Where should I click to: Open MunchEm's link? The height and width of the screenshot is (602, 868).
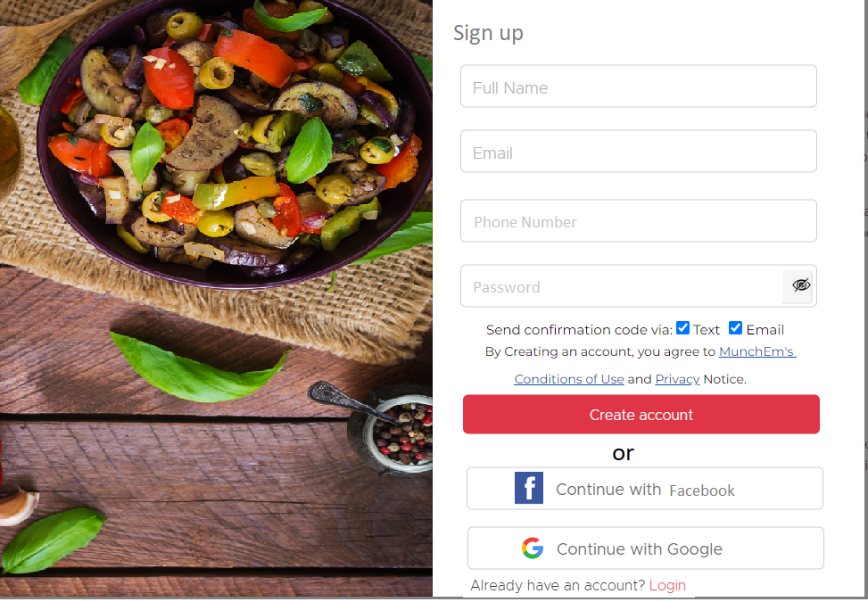pyautogui.click(x=757, y=352)
